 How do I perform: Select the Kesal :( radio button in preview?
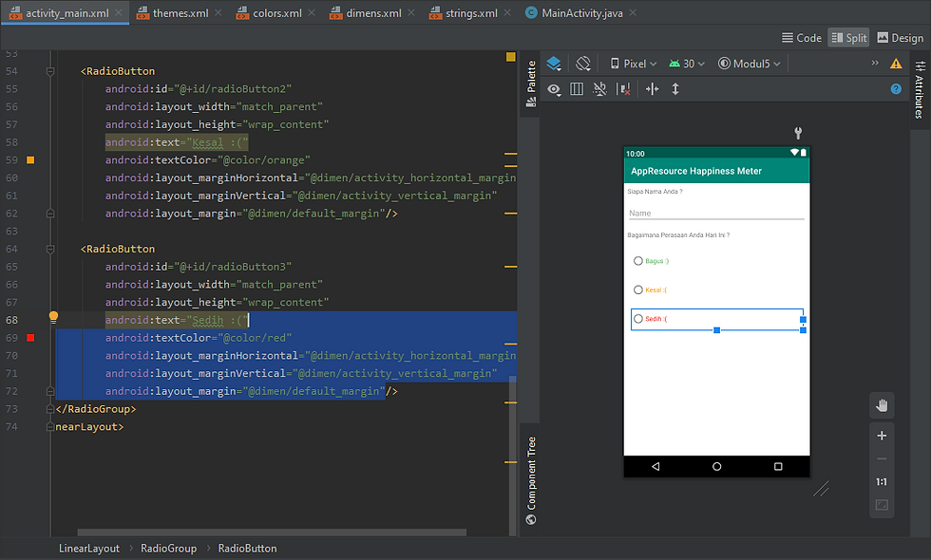click(x=638, y=290)
